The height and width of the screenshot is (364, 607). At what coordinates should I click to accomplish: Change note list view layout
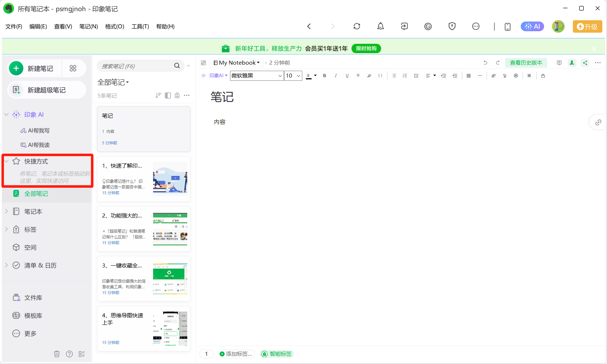(x=167, y=95)
